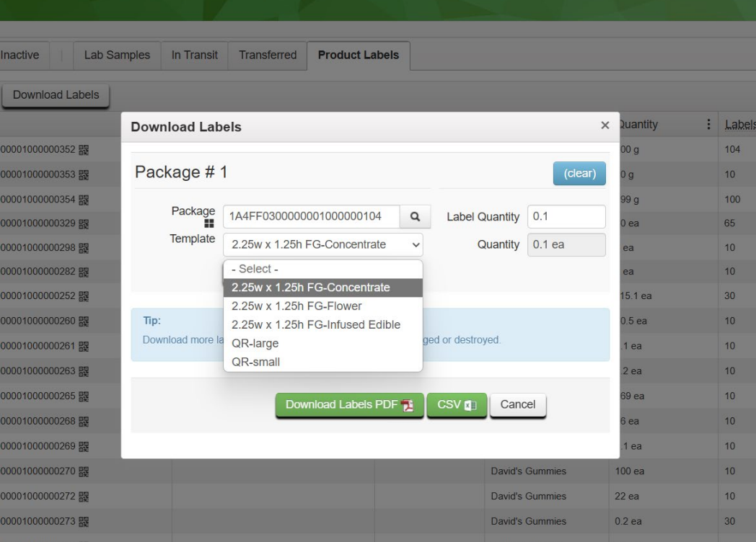Click the Label Quantity input field

pos(566,216)
